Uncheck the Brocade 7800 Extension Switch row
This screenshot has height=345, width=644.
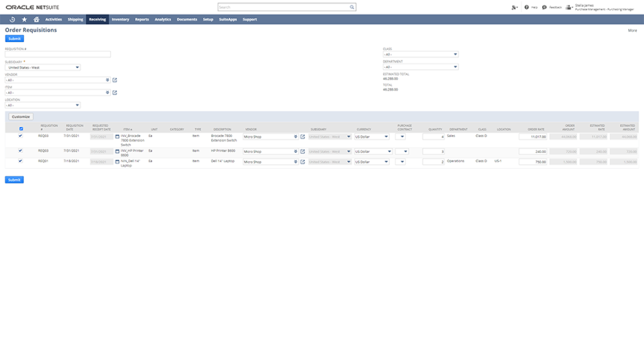(x=21, y=135)
